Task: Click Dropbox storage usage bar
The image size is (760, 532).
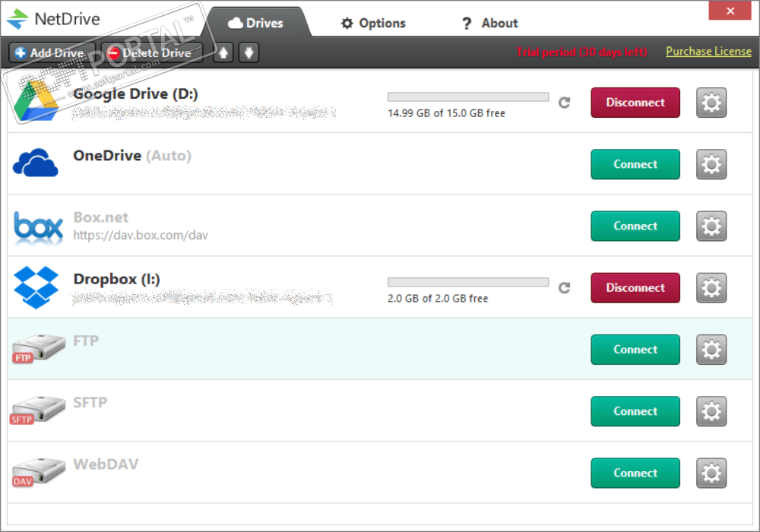Action: [468, 282]
